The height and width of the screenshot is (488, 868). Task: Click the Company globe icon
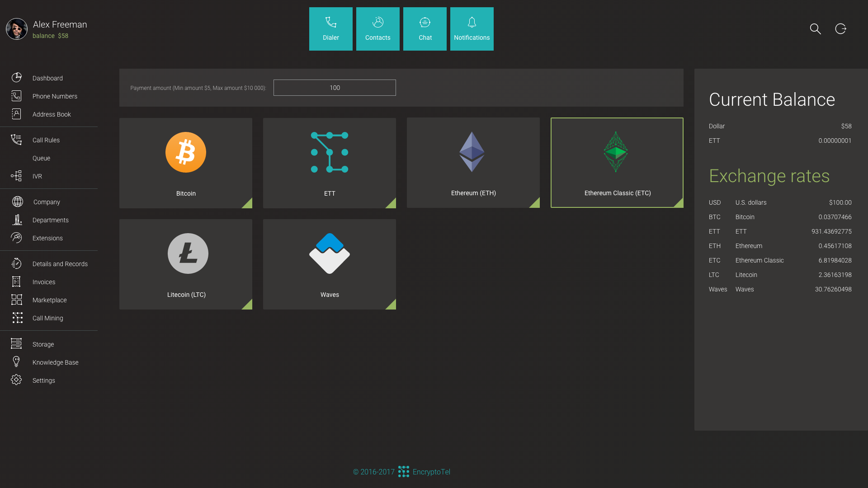18,202
